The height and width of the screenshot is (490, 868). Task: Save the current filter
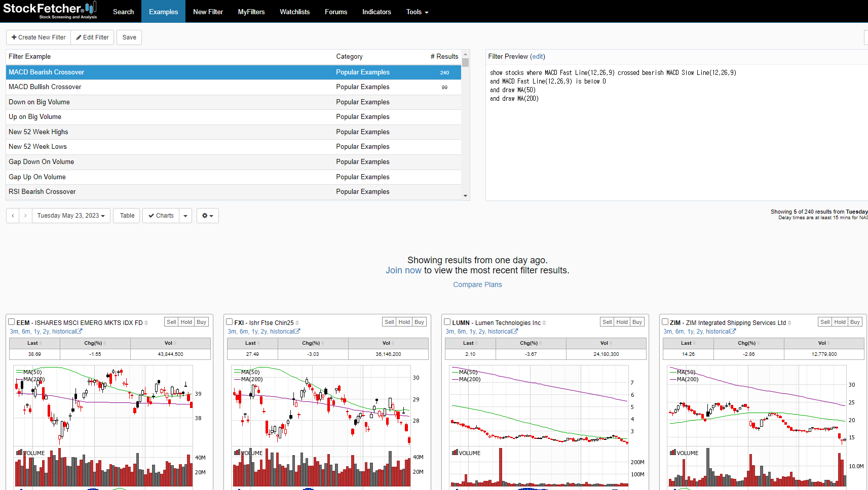(129, 37)
